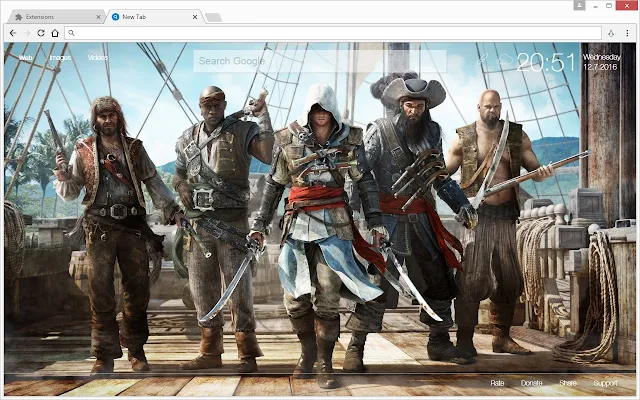Viewport: 640px width, 400px height.
Task: Reload the page with the refresh icon
Action: tap(41, 33)
